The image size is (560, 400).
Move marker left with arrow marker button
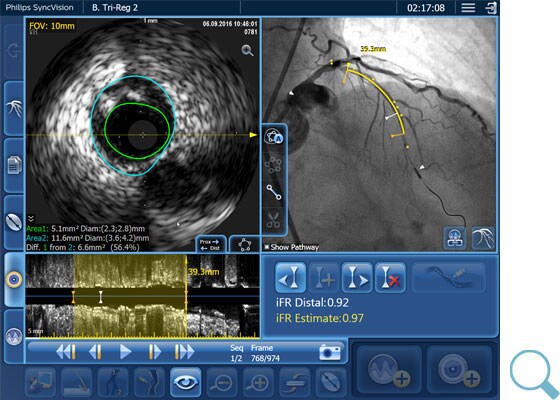[290, 278]
